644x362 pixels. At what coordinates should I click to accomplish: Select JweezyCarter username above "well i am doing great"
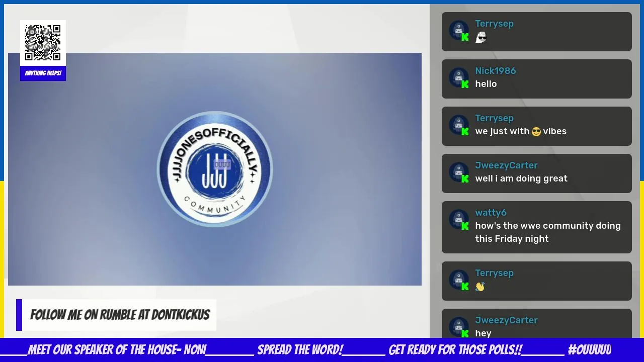(x=506, y=165)
